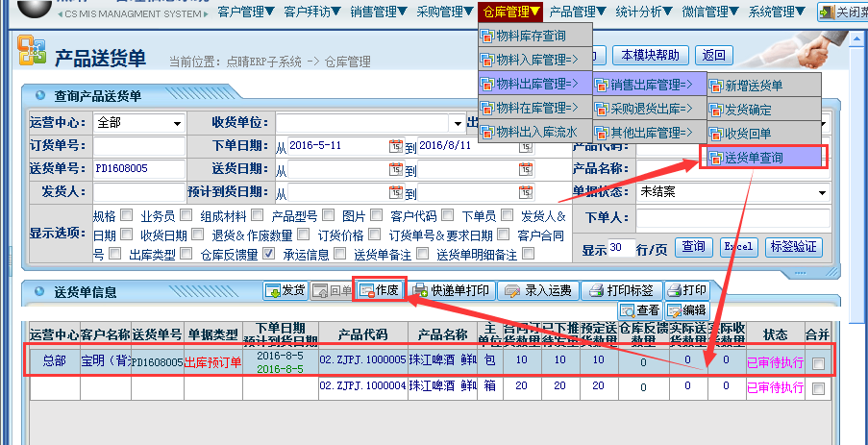868x445 pixels.
Task: Click the 送货单号 input field
Action: 138,169
